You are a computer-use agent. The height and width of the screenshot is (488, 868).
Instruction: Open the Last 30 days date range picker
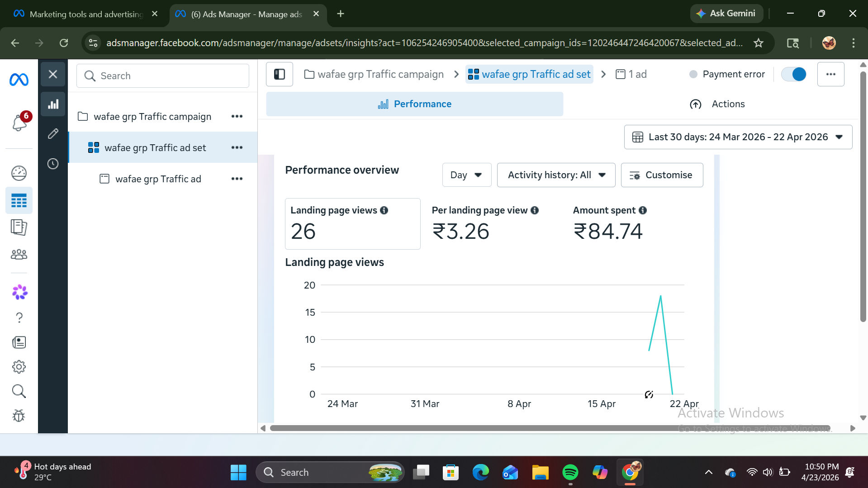pyautogui.click(x=738, y=137)
